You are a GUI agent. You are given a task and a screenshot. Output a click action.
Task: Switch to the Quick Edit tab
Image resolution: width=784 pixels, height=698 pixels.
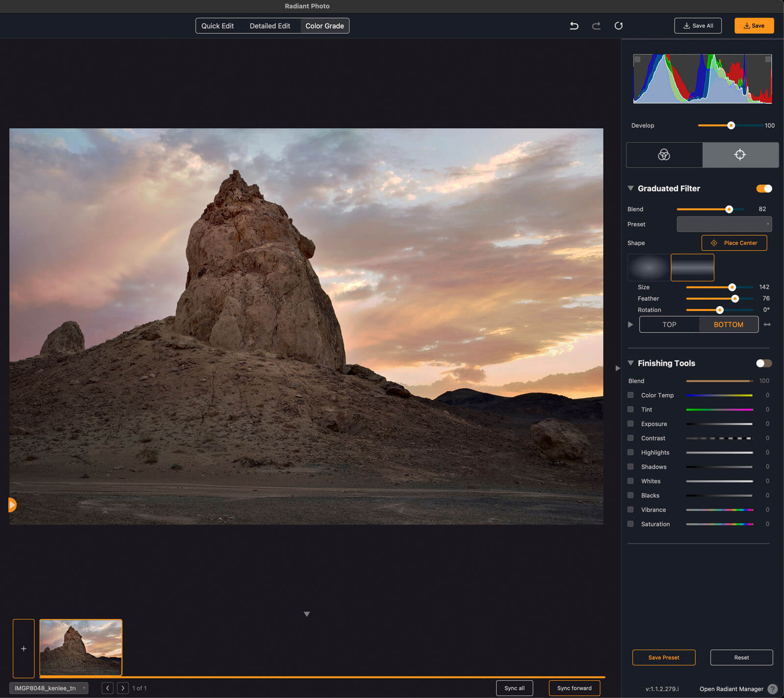click(218, 26)
